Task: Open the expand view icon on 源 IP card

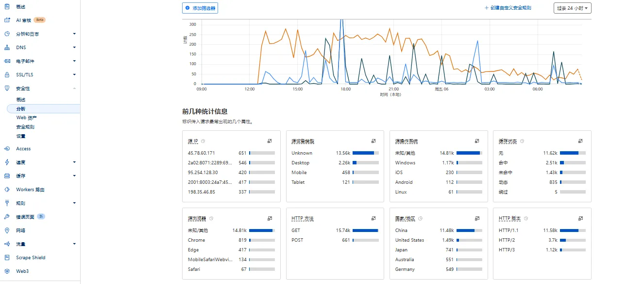Action: (x=270, y=141)
